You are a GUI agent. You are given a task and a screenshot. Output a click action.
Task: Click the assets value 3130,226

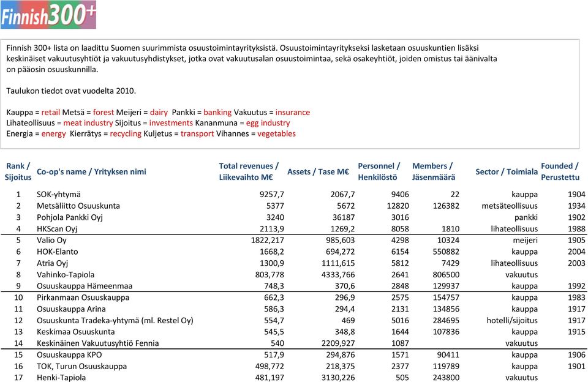point(338,378)
